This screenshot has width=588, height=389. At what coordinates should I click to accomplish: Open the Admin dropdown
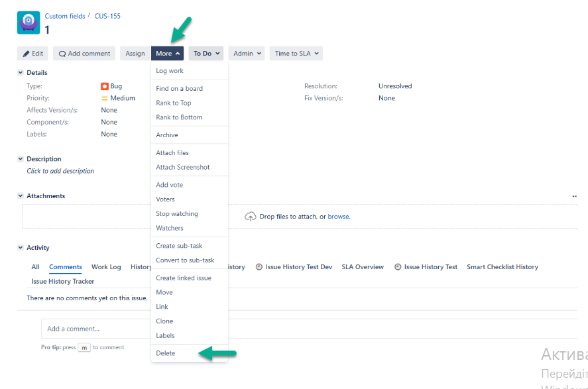247,53
